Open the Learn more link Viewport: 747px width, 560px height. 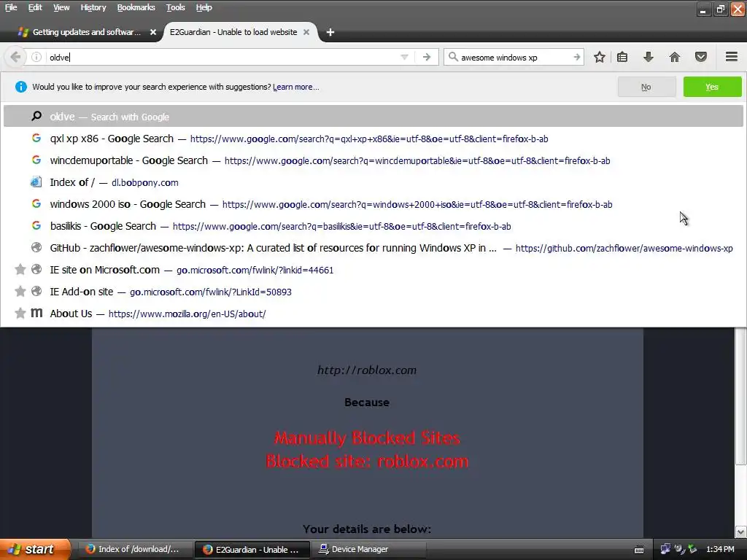click(x=296, y=87)
